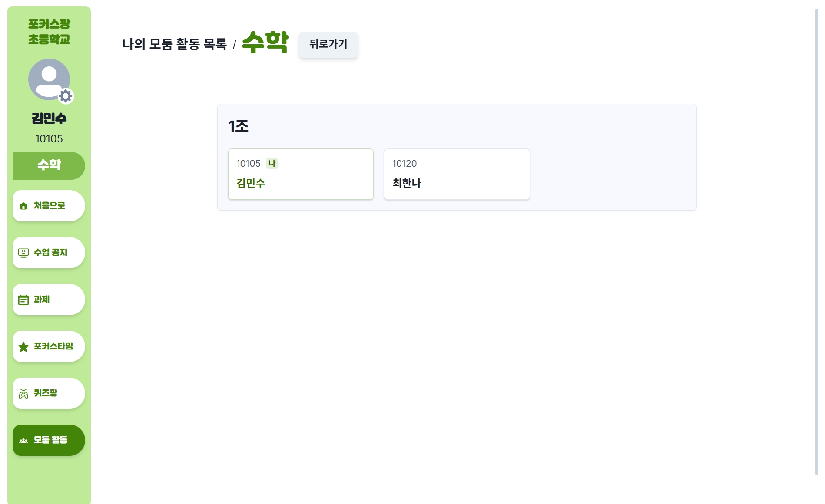Open the 수업 공지 menu item
The image size is (825, 504).
pos(49,253)
